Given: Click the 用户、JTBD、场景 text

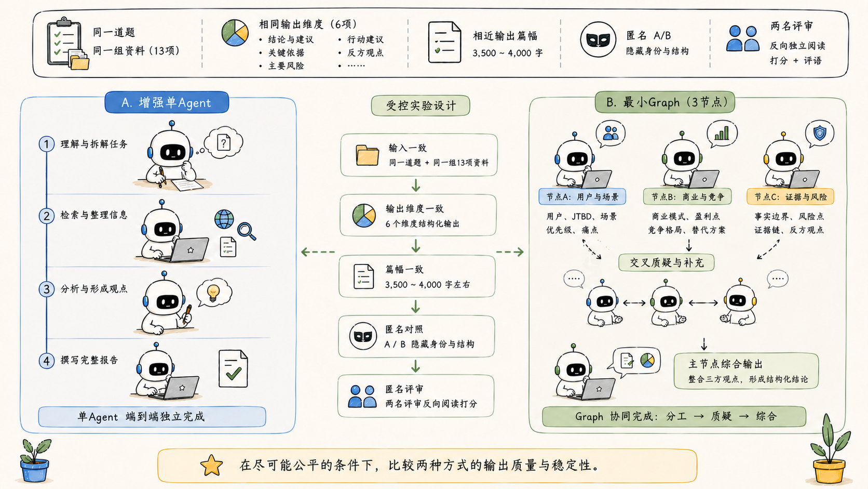Looking at the screenshot, I should 581,216.
